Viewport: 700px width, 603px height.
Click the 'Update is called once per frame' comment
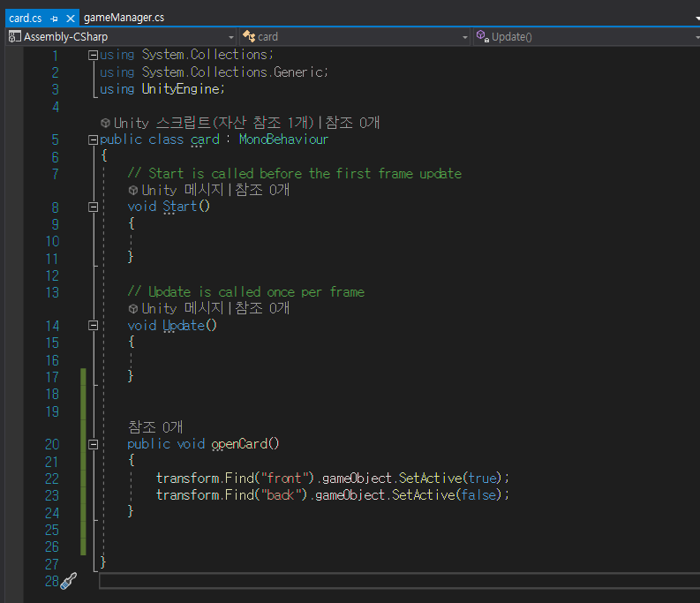click(x=246, y=292)
